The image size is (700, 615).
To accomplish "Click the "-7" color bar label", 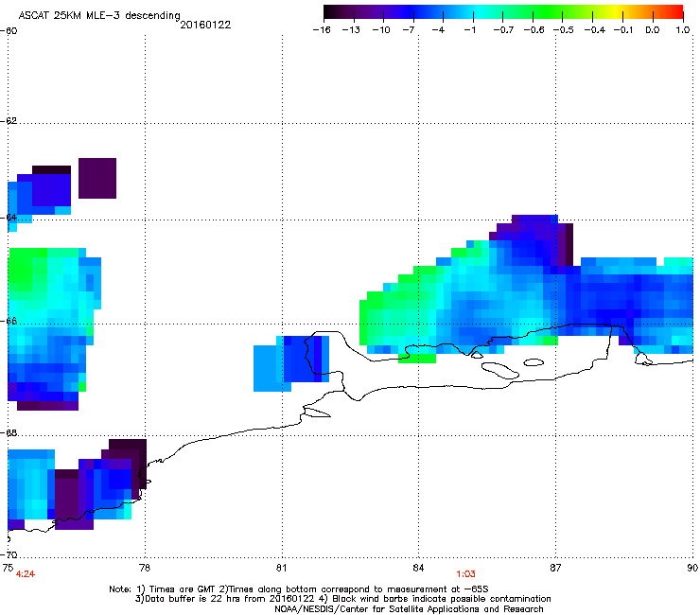I will pyautogui.click(x=409, y=30).
